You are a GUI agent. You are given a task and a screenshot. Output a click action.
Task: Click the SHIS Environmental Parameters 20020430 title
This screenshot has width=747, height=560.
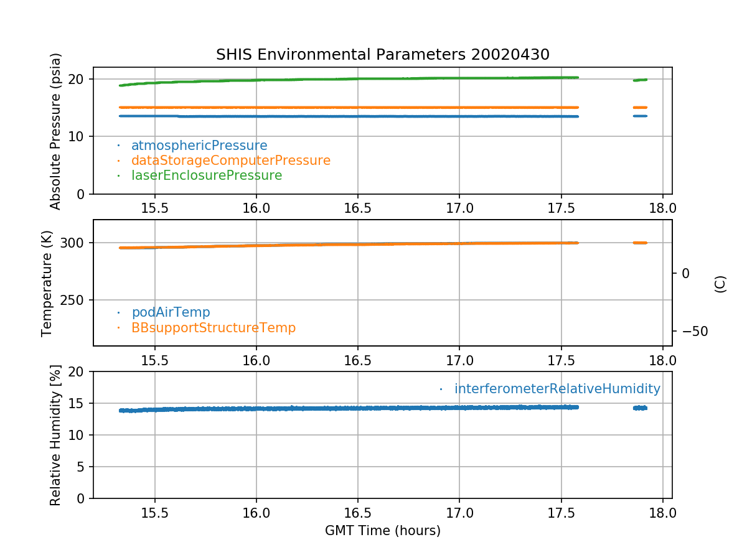pyautogui.click(x=382, y=55)
